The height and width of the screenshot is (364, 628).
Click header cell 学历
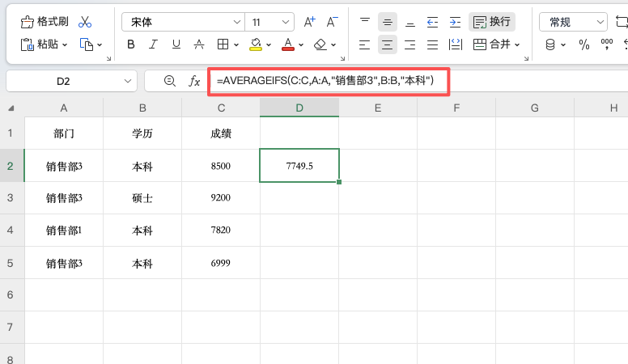(x=142, y=133)
